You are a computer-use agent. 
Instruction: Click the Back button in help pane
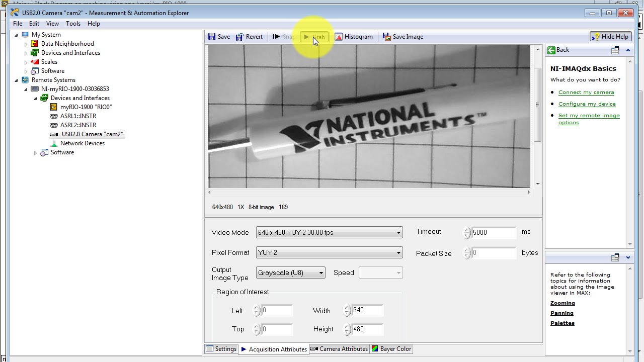point(558,50)
